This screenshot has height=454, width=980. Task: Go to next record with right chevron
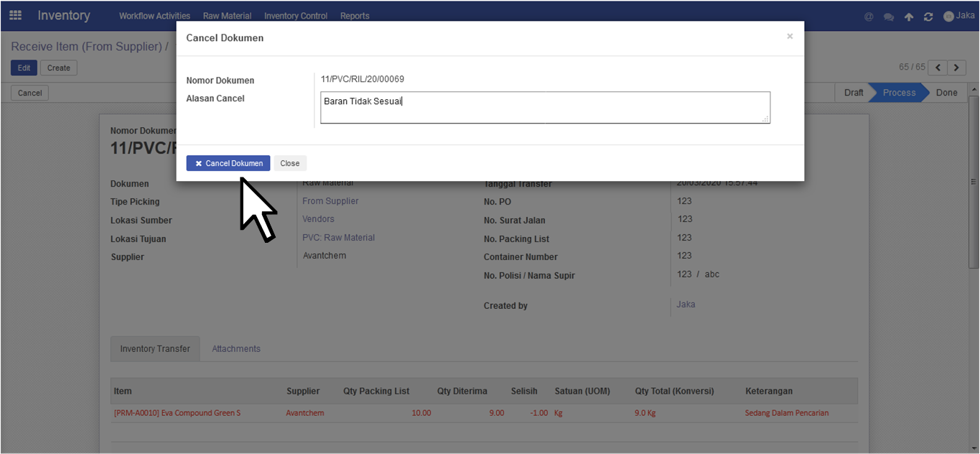pyautogui.click(x=956, y=68)
